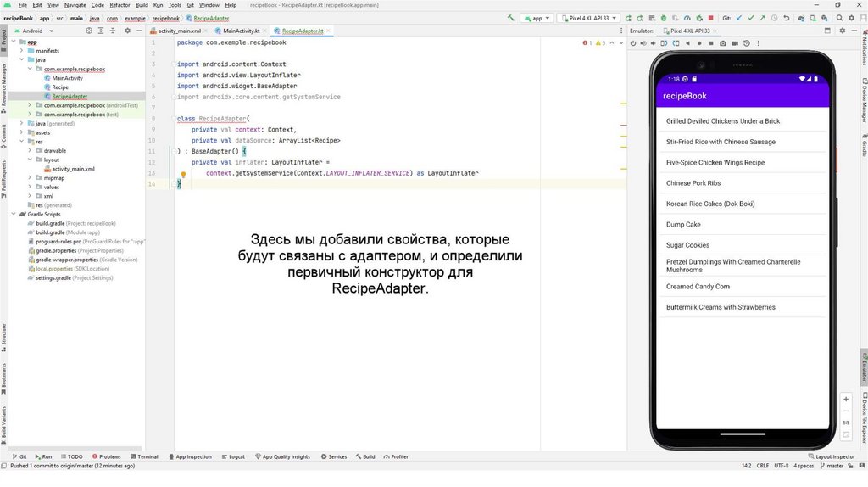Switch to the MainActivity.kt editor tab
The image size is (868, 487).
pos(241,31)
